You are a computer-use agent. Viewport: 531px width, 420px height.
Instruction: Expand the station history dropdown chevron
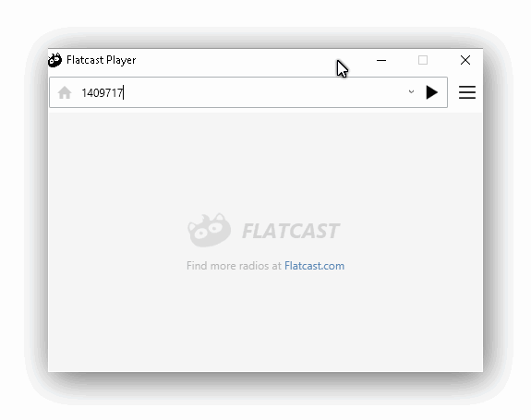(411, 91)
